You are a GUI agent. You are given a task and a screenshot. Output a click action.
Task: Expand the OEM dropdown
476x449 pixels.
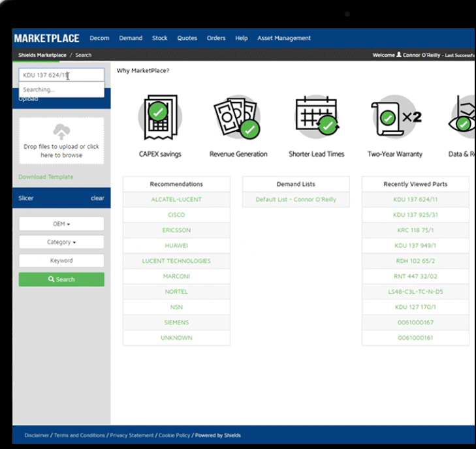(x=61, y=224)
